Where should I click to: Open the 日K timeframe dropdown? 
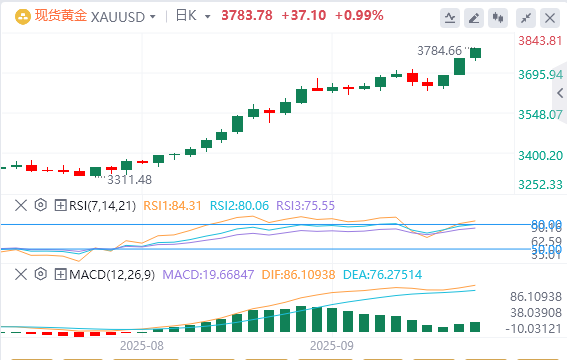click(193, 16)
